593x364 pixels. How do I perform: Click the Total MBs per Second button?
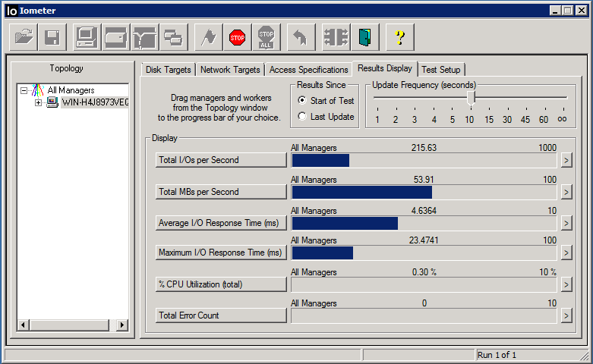(x=220, y=192)
